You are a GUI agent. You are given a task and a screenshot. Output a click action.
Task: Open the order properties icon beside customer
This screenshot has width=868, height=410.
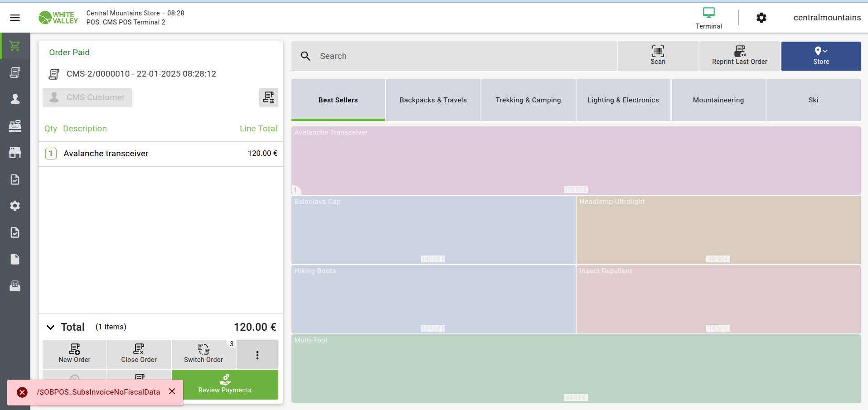[268, 97]
